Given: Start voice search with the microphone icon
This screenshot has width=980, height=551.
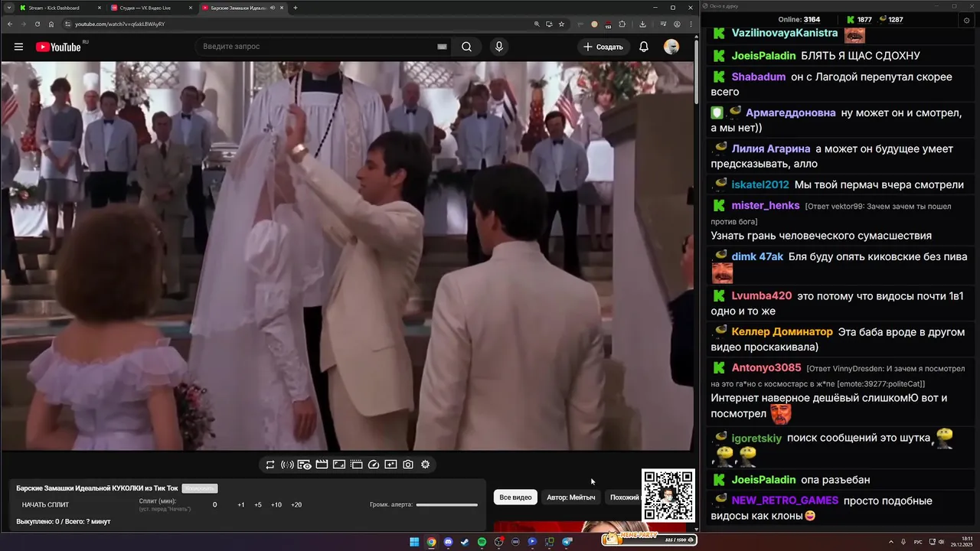Looking at the screenshot, I should tap(499, 47).
